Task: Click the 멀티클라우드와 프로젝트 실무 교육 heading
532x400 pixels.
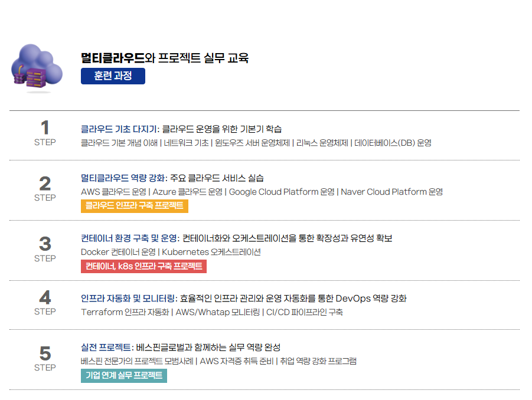Action: click(x=165, y=58)
